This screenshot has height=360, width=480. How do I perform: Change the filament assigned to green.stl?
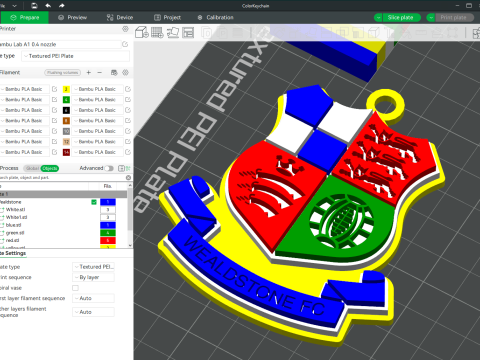108,233
